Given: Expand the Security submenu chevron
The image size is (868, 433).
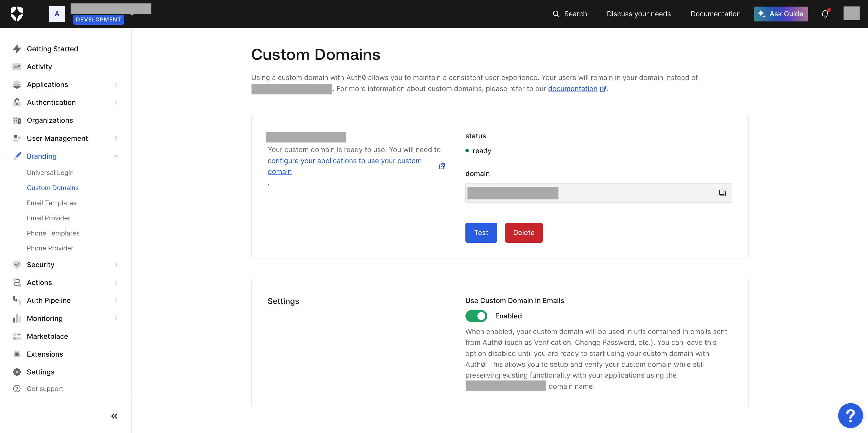Looking at the screenshot, I should click(116, 264).
